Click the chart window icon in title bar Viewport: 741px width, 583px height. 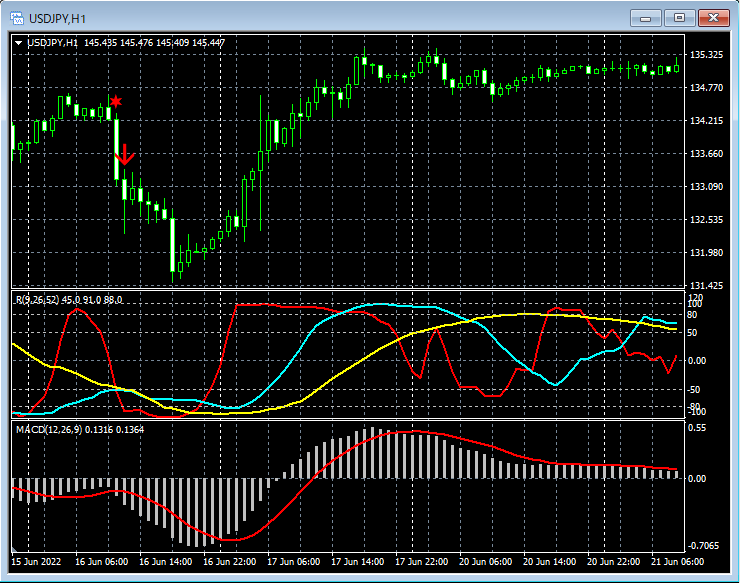pos(17,18)
